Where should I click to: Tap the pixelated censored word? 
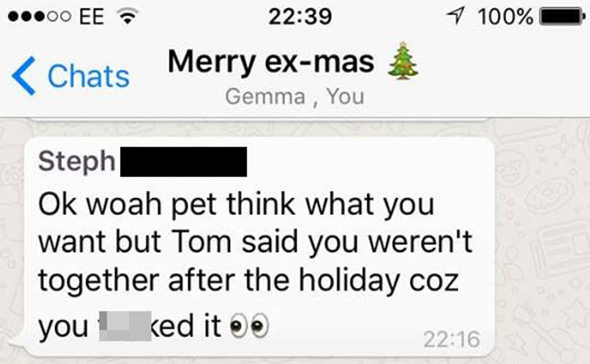pos(125,326)
